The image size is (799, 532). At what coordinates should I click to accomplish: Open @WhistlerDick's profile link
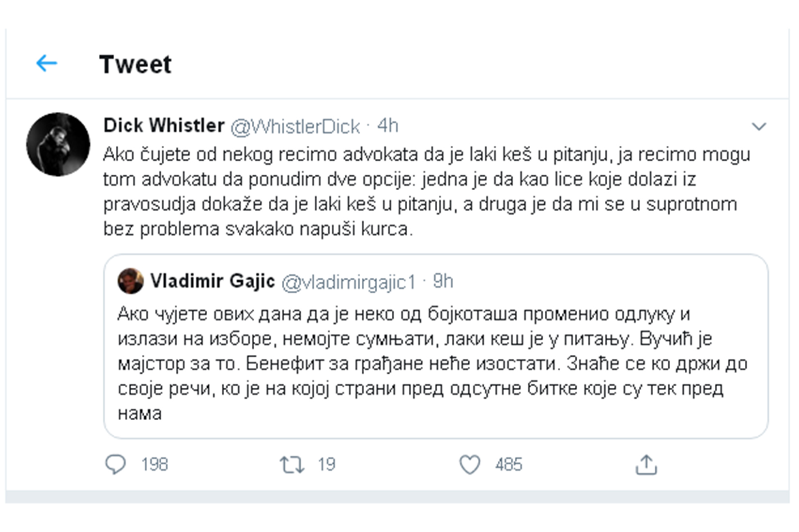tap(295, 125)
